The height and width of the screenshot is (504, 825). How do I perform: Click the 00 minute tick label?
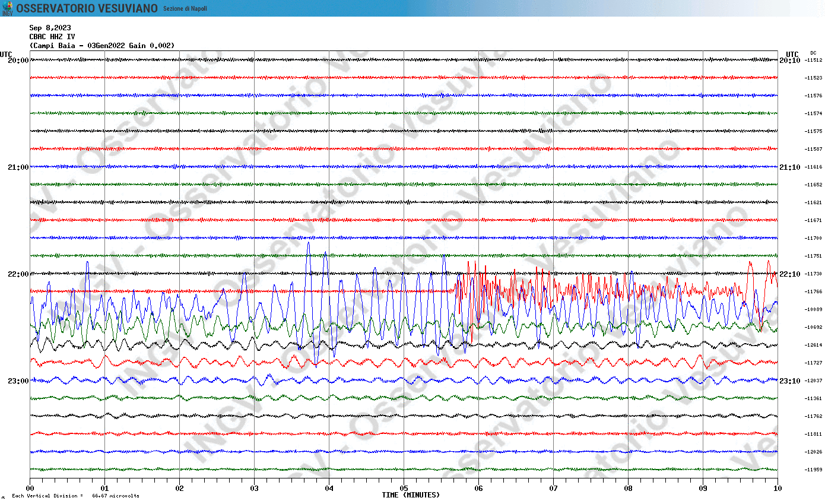[30, 489]
